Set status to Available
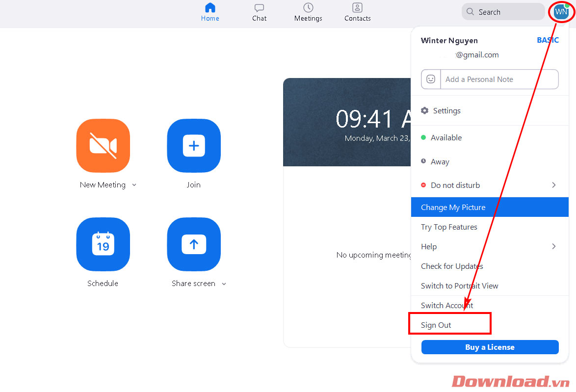The image size is (576, 392). [x=490, y=138]
